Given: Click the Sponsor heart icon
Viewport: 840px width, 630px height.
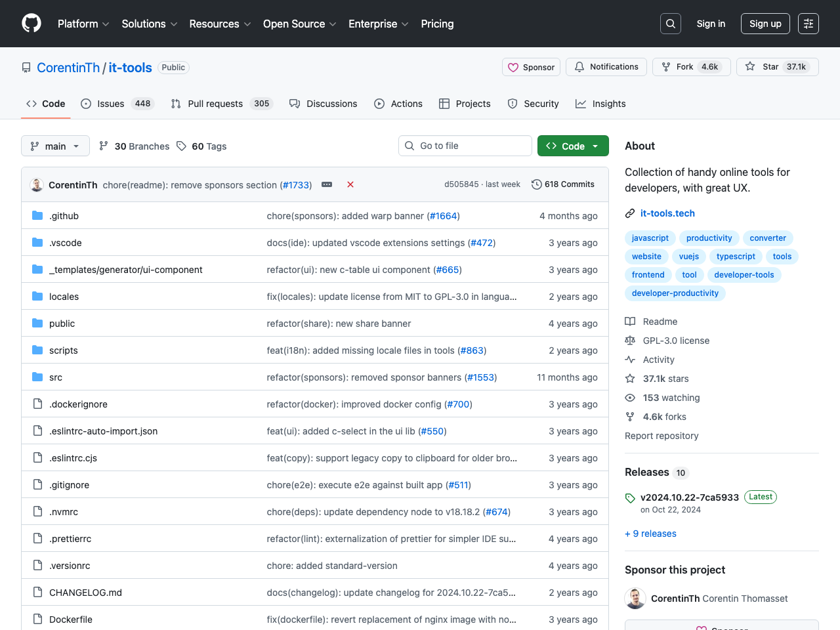Looking at the screenshot, I should click(514, 67).
